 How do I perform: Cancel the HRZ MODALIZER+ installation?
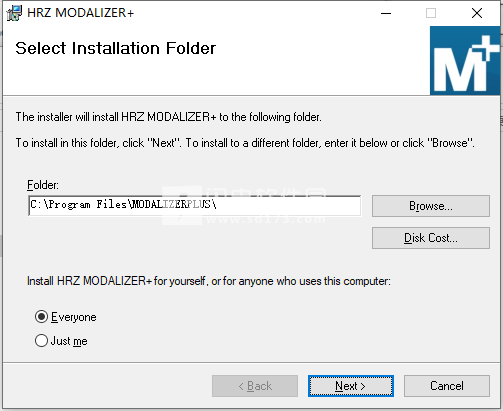[447, 386]
